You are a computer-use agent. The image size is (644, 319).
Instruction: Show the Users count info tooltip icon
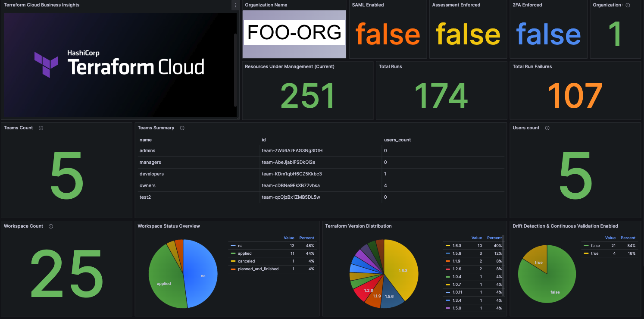point(547,128)
